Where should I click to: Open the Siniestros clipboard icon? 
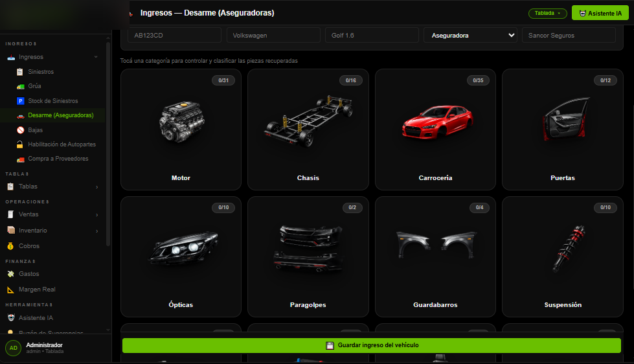pos(20,72)
